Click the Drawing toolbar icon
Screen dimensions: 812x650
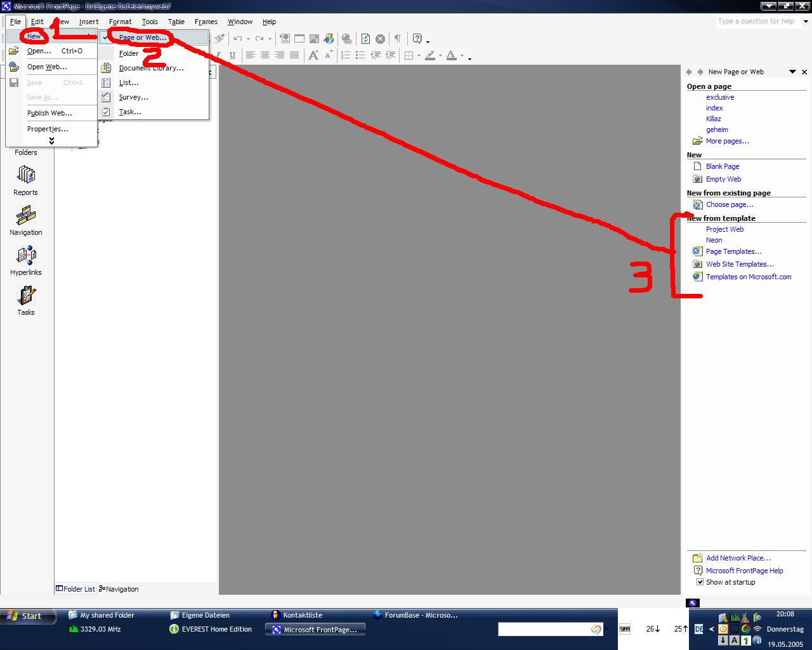[x=329, y=39]
